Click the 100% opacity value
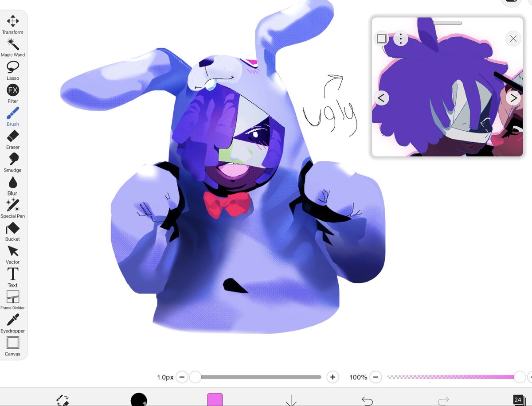Viewport: 532px width, 406px height. (x=358, y=377)
